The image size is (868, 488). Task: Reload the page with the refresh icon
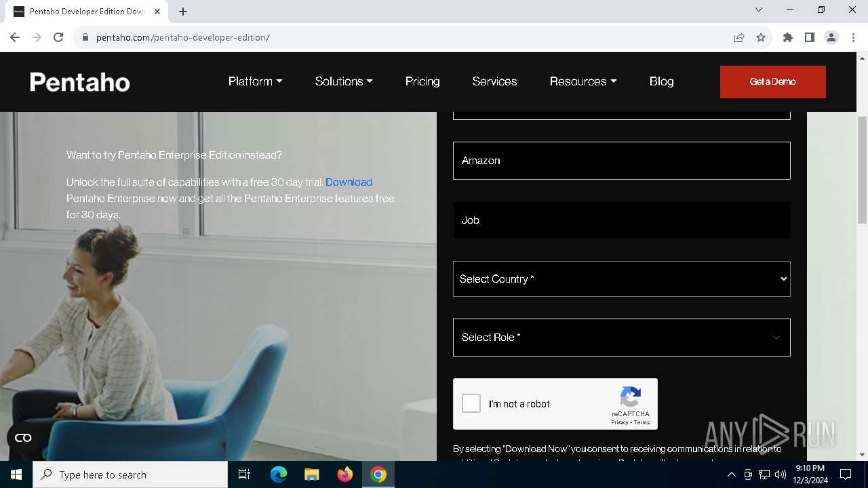click(58, 37)
